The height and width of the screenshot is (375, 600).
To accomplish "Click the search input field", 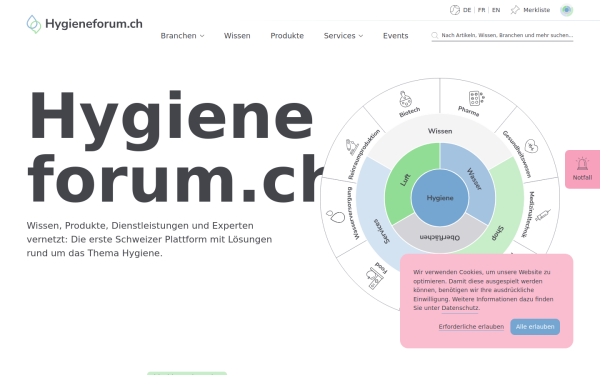I will click(x=502, y=35).
